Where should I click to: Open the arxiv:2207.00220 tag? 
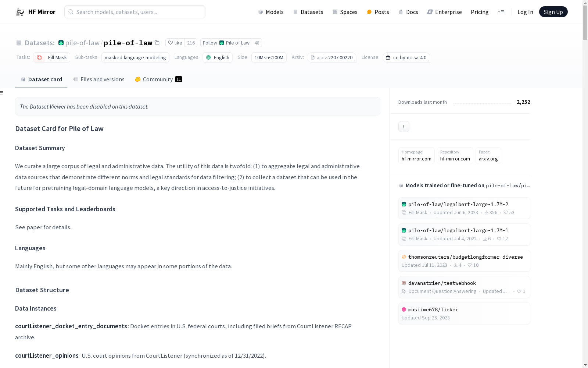331,57
